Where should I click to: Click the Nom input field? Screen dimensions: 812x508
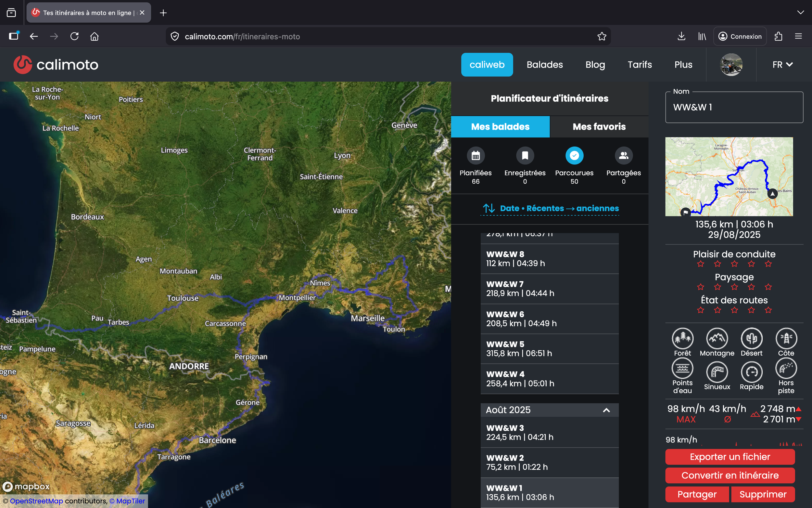pyautogui.click(x=734, y=108)
